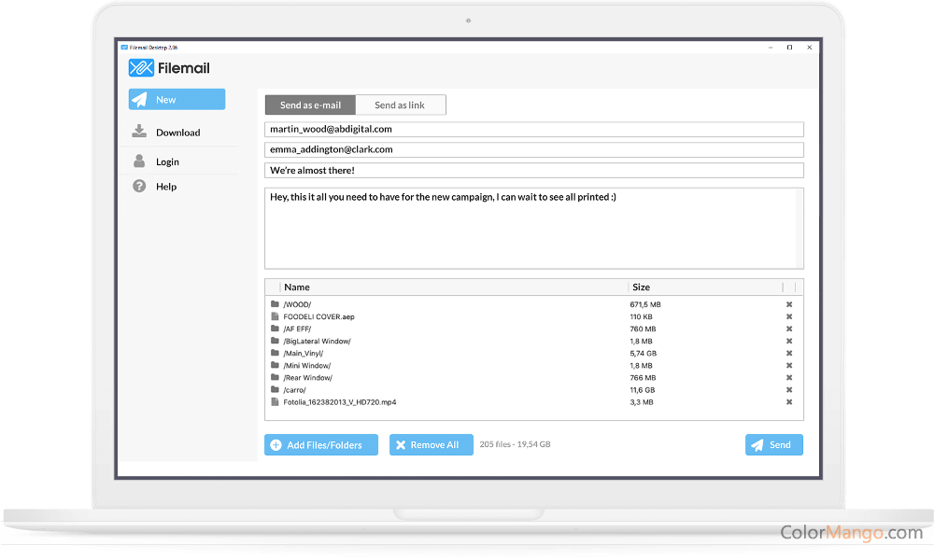Click the Add Files/Folders button
The image size is (934, 560).
pyautogui.click(x=321, y=444)
